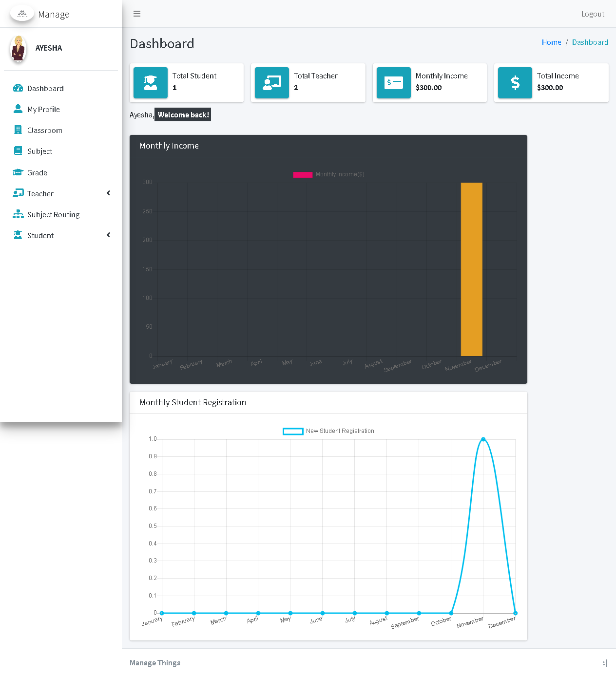This screenshot has height=676, width=616.
Task: Click the Logout link
Action: tap(593, 14)
